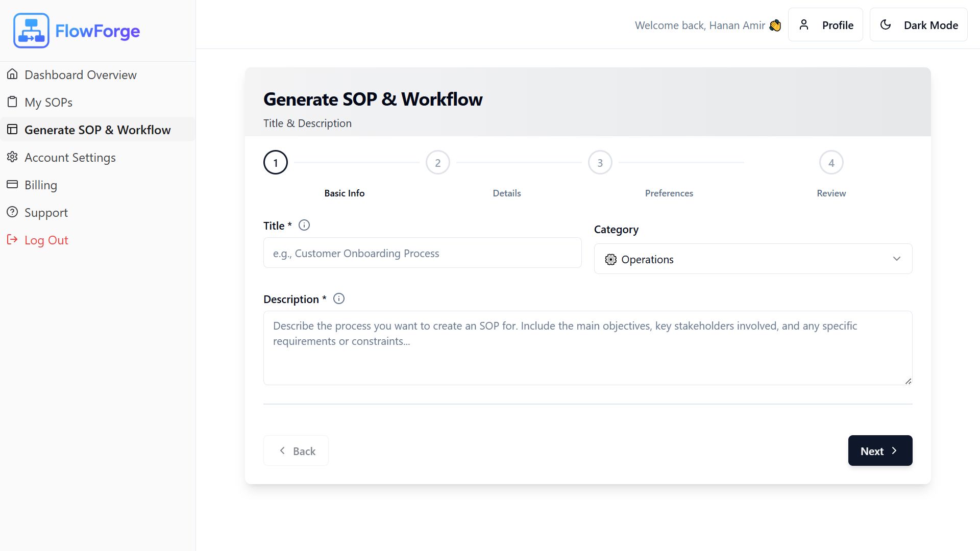The image size is (980, 551).
Task: Go to step 3 Preferences circle
Action: (x=600, y=163)
